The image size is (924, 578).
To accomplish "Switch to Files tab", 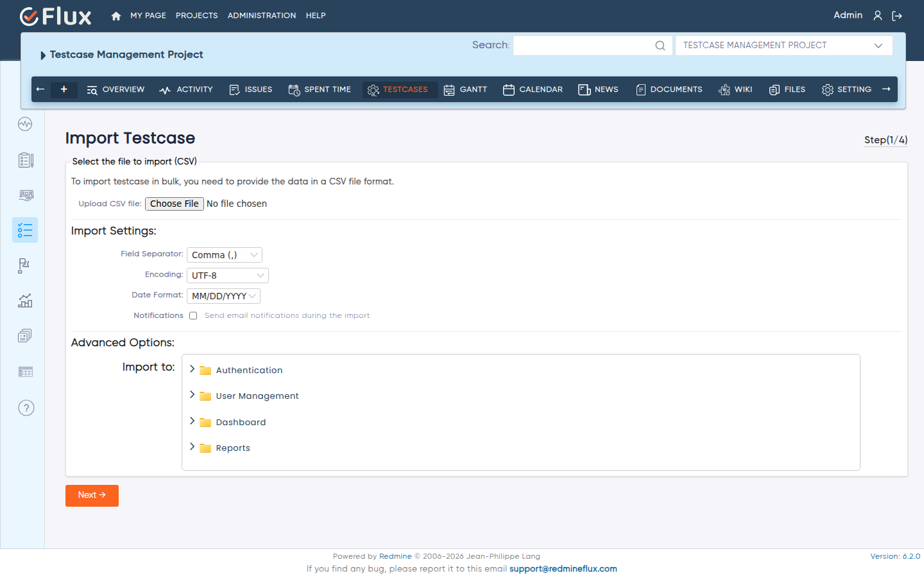I will pyautogui.click(x=787, y=90).
